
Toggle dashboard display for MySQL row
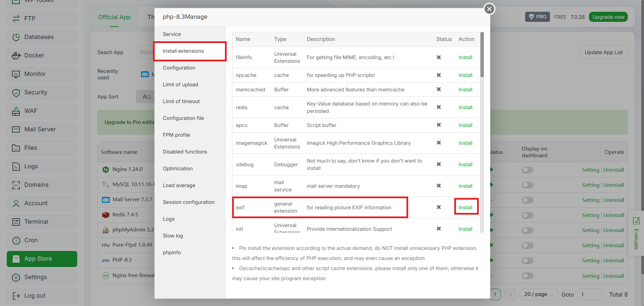[527, 185]
